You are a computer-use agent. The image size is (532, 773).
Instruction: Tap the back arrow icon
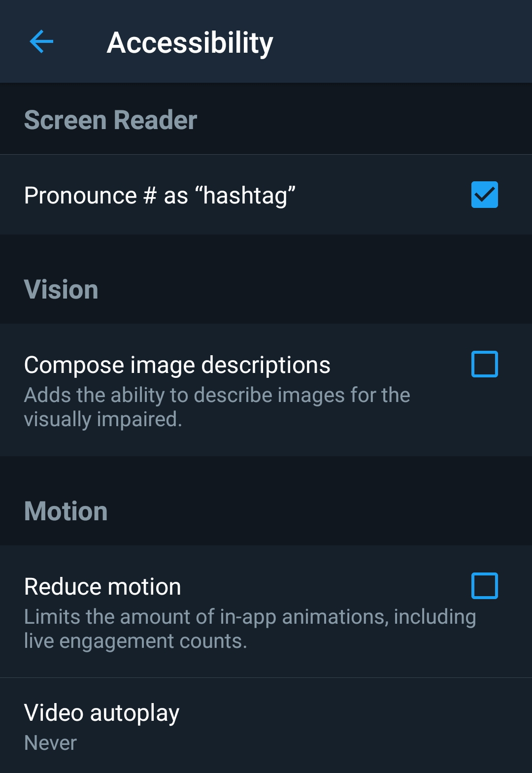(x=41, y=41)
